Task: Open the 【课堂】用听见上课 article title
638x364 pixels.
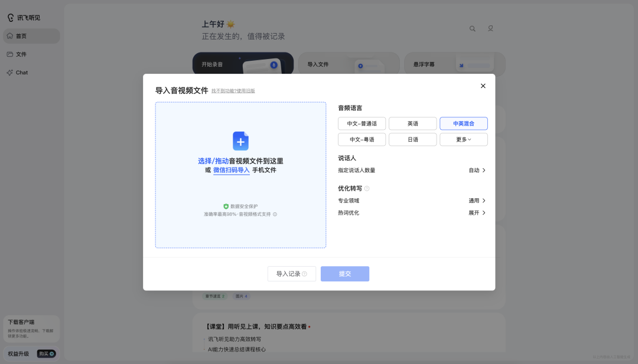Action: [256, 327]
